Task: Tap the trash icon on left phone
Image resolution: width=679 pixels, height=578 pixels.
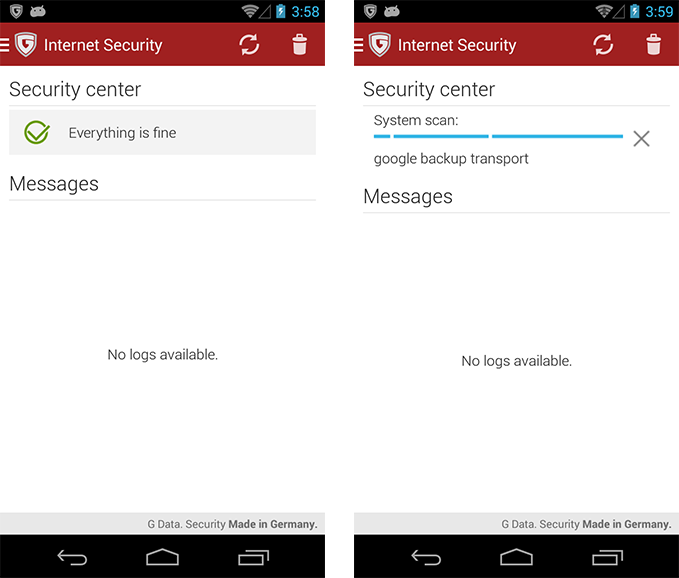Action: click(x=300, y=45)
